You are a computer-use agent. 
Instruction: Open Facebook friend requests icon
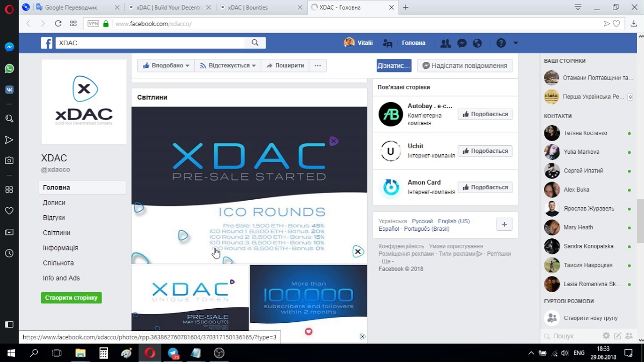tap(445, 43)
